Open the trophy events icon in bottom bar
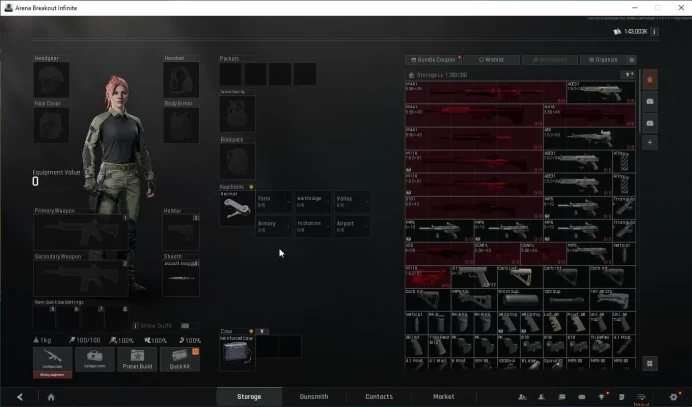 (602, 397)
